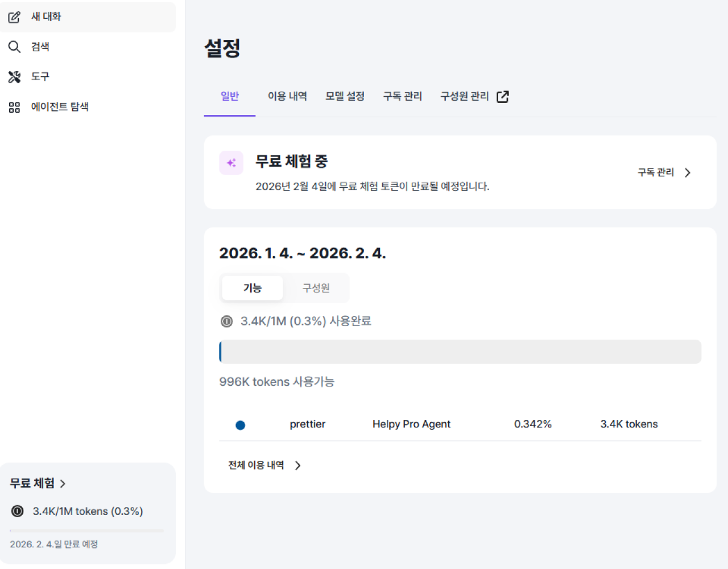Screen dimensions: 728x569
Task: Click the chevron beside 구독 관리 link
Action: pyautogui.click(x=688, y=172)
